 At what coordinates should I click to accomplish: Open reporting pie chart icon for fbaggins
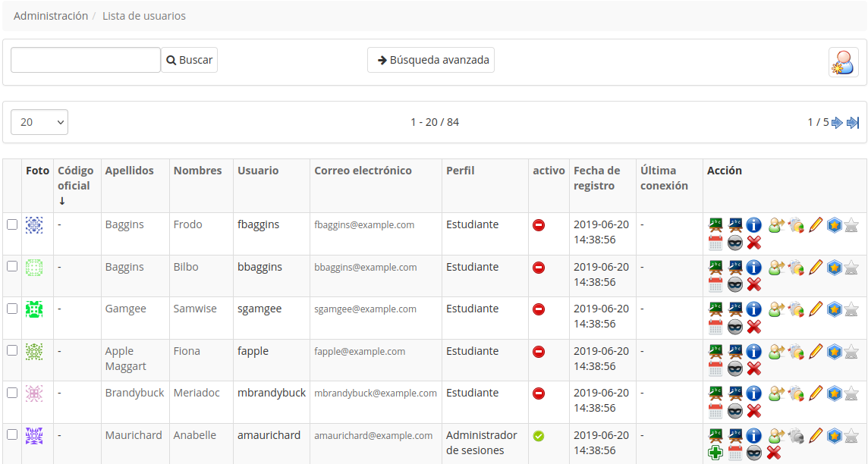click(796, 225)
